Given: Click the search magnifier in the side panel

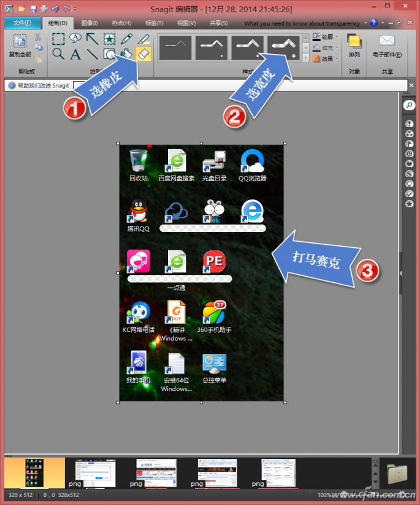Looking at the screenshot, I should pos(409,105).
